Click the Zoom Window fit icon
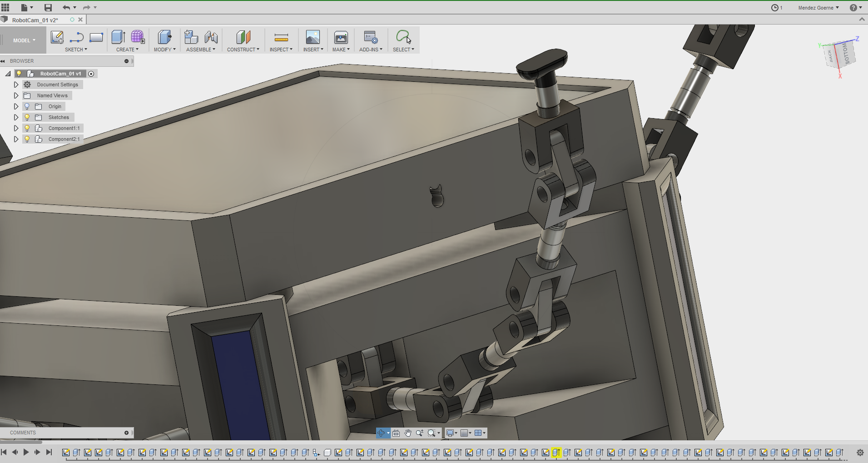Viewport: 868px width, 463px height. 432,433
